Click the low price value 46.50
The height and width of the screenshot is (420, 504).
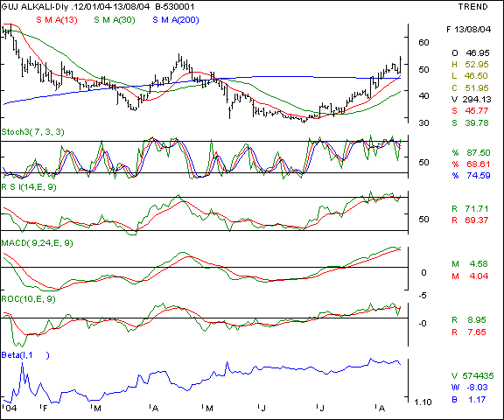point(476,76)
